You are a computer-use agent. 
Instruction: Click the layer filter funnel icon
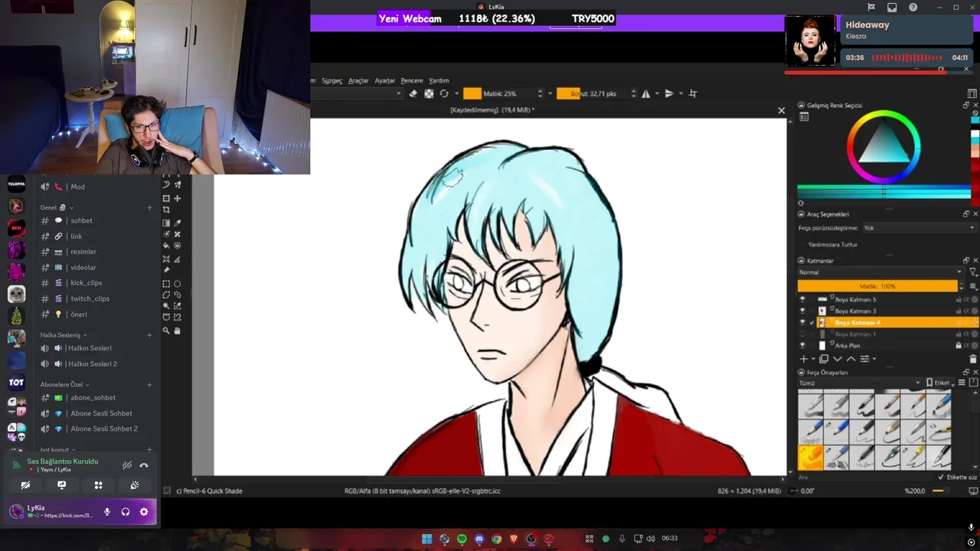(x=973, y=272)
